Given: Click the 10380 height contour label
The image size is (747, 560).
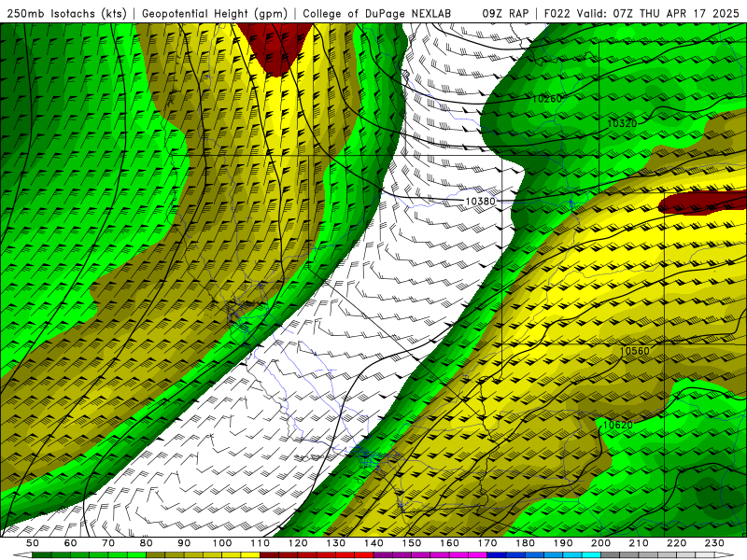Looking at the screenshot, I should (x=480, y=202).
